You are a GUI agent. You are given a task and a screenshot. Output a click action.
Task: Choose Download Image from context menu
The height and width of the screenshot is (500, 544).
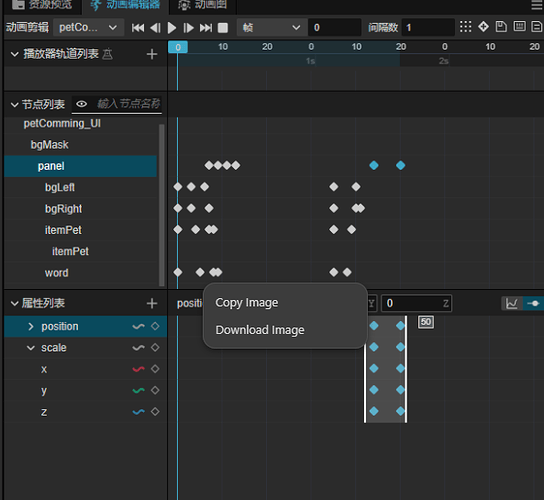coord(260,330)
